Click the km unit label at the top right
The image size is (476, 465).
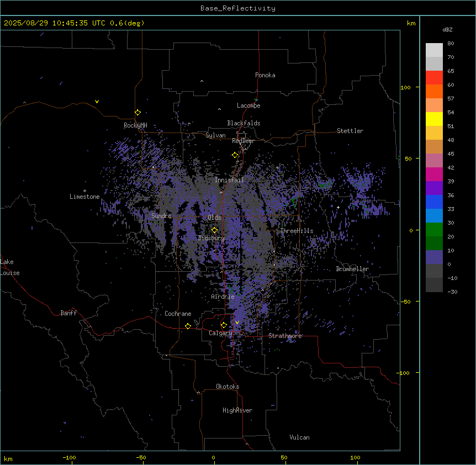[x=411, y=23]
